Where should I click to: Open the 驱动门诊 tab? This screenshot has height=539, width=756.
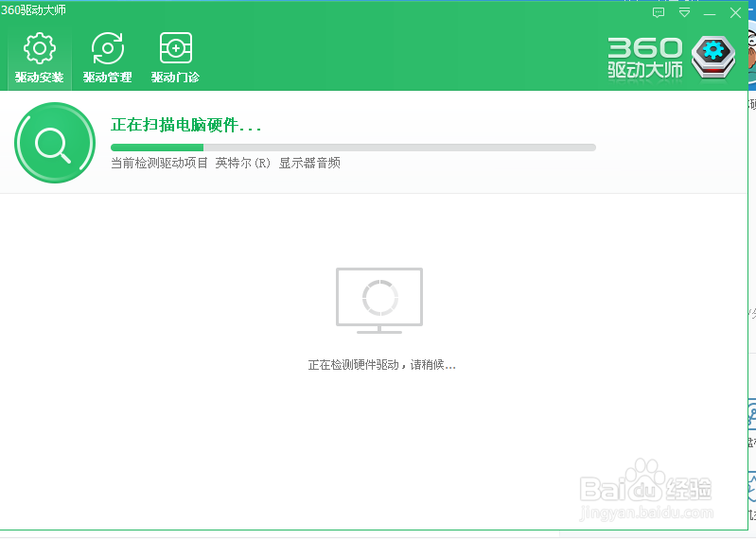point(175,58)
